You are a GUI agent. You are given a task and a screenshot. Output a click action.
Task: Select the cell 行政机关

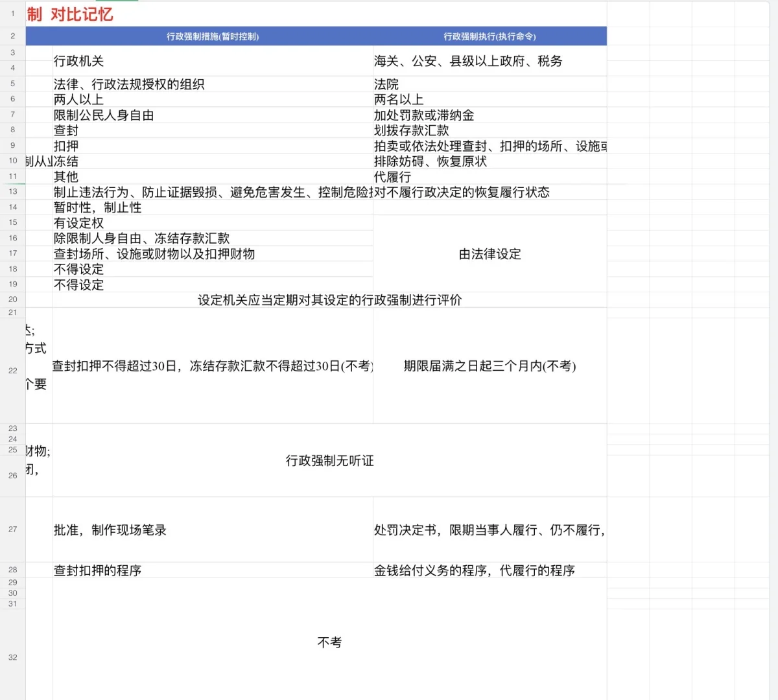(213, 61)
